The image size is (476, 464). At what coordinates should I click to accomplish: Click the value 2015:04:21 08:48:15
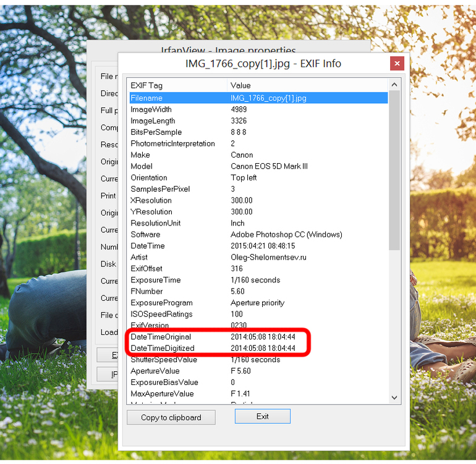point(263,246)
